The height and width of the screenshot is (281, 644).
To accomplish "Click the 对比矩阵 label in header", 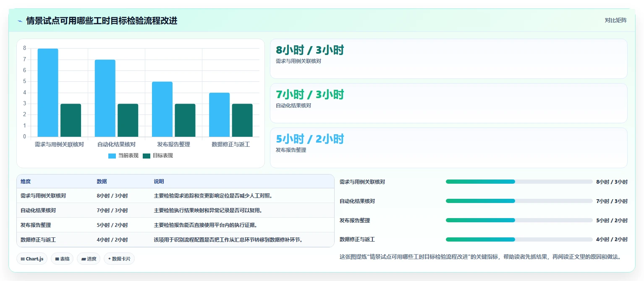I will (x=615, y=20).
